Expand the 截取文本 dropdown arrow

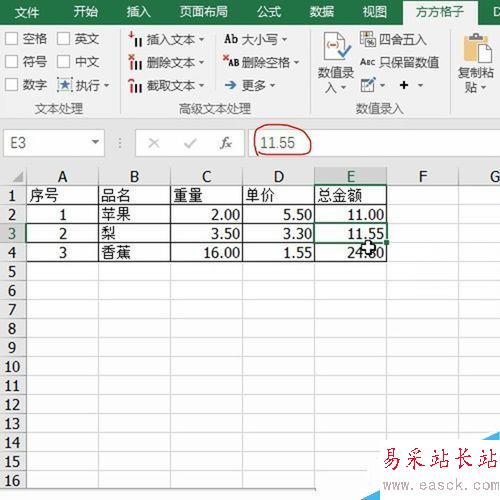tap(202, 86)
